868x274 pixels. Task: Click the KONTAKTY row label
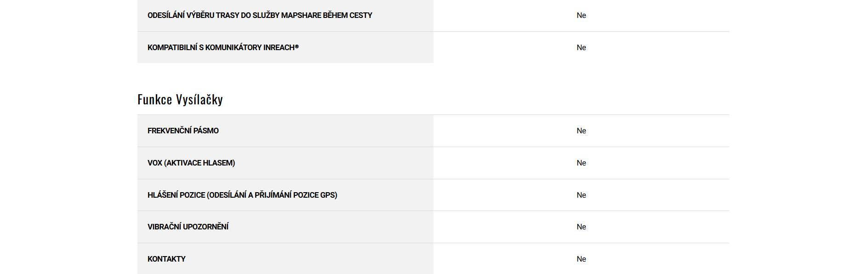point(166,259)
